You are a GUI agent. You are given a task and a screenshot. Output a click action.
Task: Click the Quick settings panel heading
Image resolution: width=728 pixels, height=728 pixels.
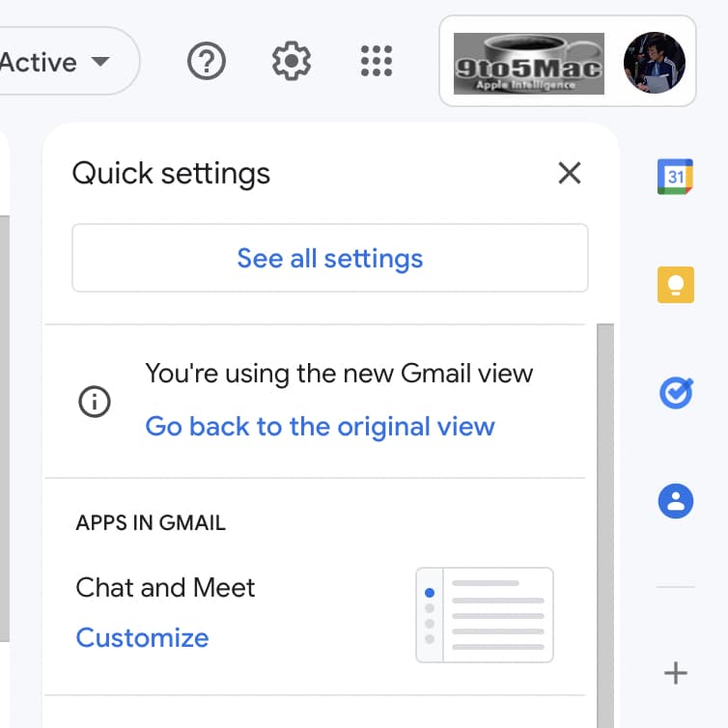coord(171,174)
